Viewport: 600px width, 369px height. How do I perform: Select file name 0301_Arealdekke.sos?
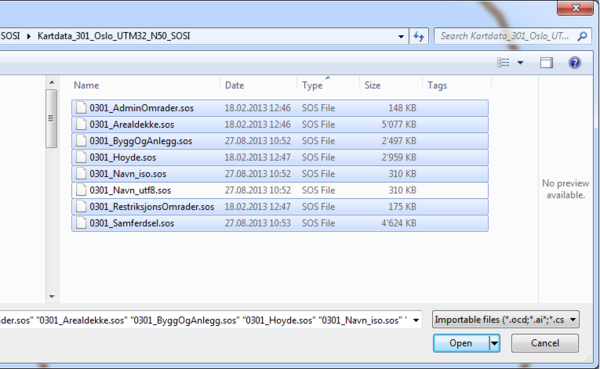coord(132,124)
